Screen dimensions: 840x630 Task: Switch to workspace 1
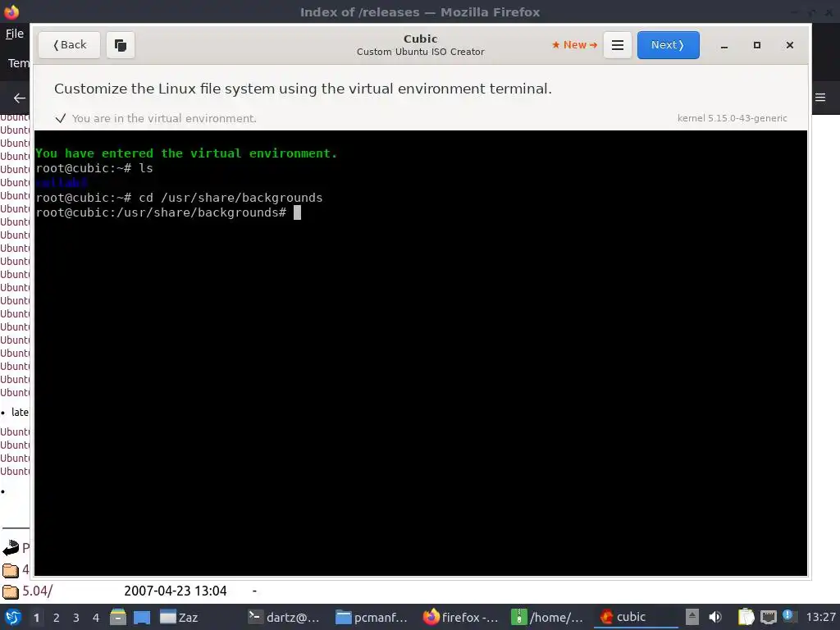[x=36, y=618]
